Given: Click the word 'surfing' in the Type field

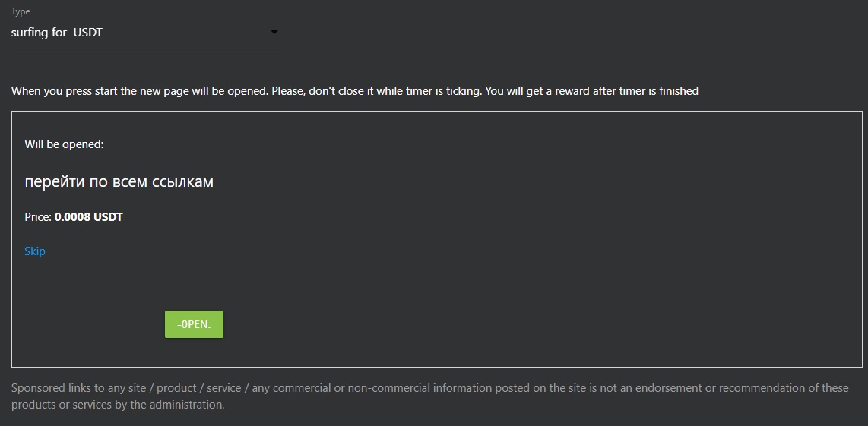Looking at the screenshot, I should [x=30, y=33].
